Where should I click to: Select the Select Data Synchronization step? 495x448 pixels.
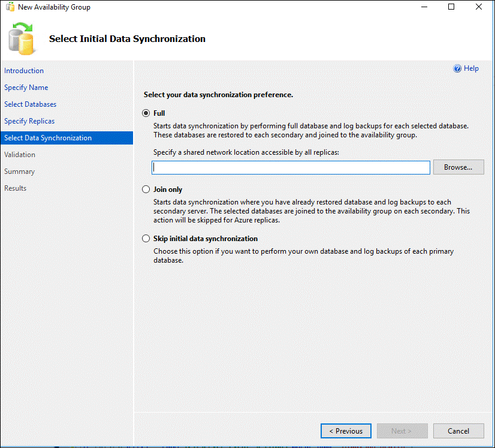(x=48, y=138)
